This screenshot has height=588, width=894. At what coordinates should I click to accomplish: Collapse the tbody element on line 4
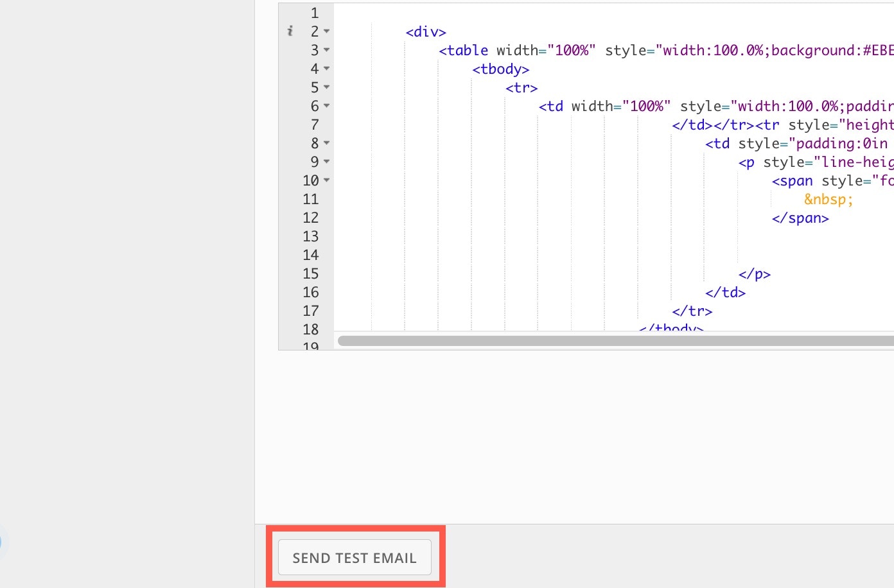pyautogui.click(x=326, y=69)
